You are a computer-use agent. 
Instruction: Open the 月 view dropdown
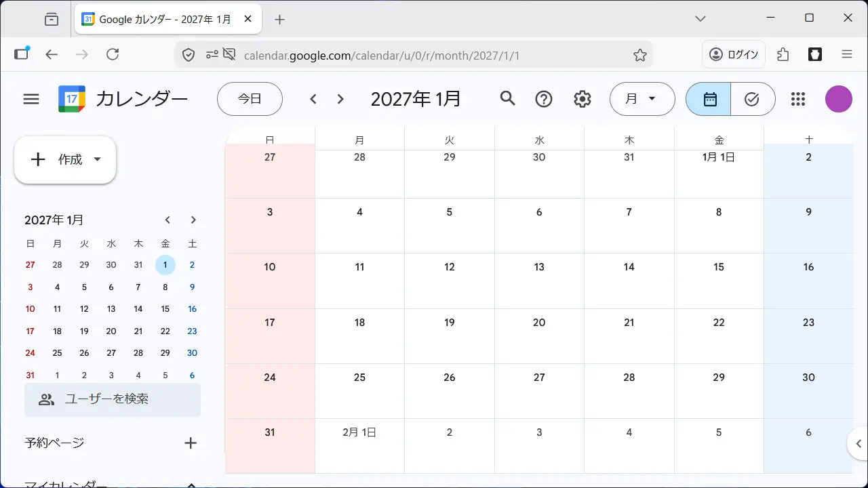coord(642,98)
